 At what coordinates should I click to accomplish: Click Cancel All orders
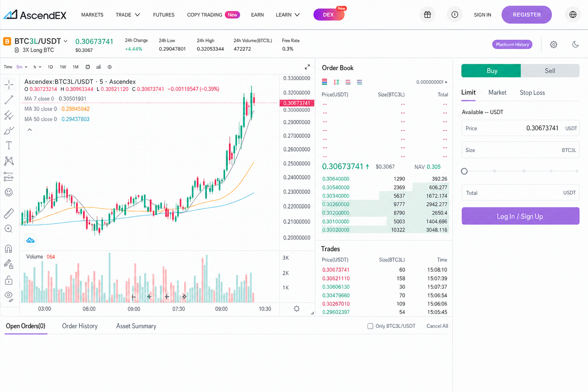point(437,326)
